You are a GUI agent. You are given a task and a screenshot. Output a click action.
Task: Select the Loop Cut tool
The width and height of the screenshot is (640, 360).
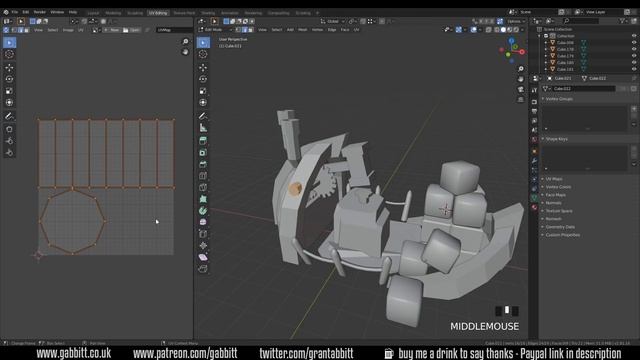tap(203, 176)
